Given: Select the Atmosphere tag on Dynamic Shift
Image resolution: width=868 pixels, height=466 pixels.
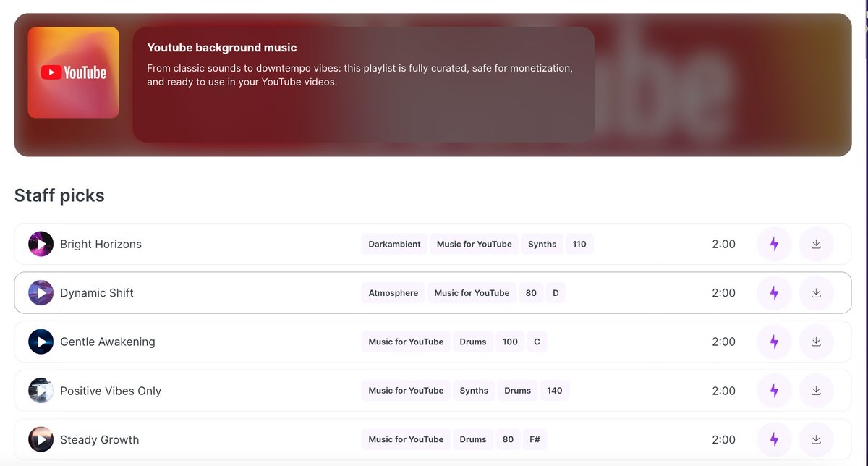Looking at the screenshot, I should tap(393, 293).
